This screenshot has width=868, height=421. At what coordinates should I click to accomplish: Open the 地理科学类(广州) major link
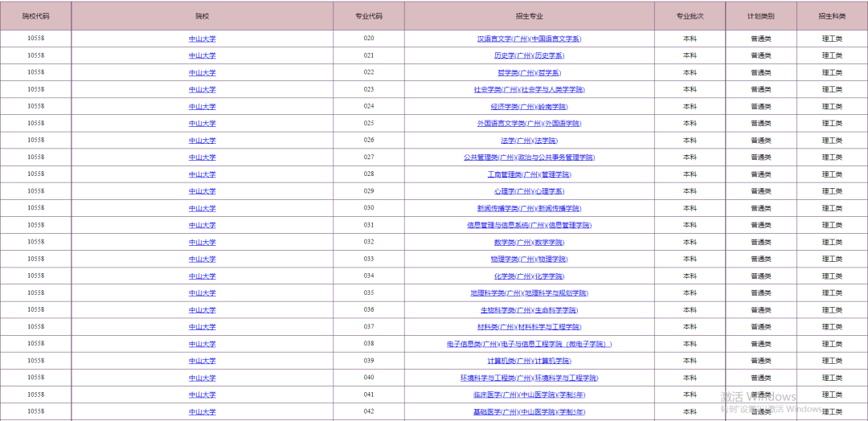tap(529, 293)
